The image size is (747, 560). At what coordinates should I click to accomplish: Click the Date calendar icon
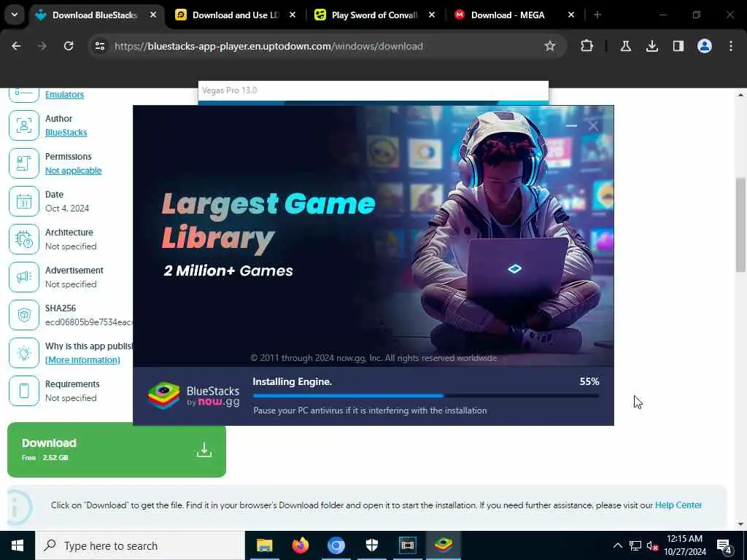24,201
